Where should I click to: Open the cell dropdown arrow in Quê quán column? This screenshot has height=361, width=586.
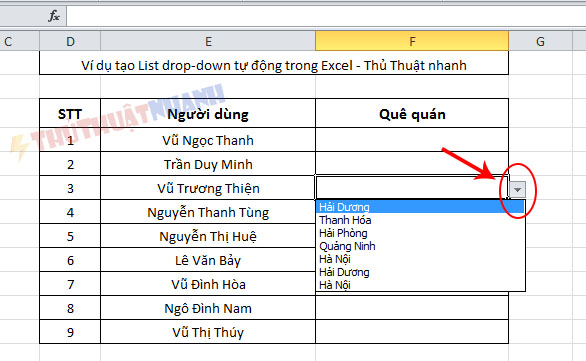click(x=518, y=189)
